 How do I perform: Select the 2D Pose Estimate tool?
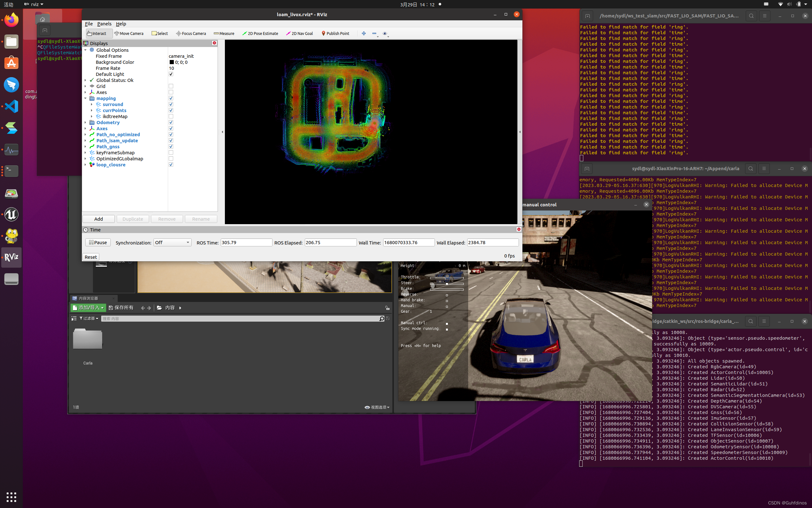[260, 33]
